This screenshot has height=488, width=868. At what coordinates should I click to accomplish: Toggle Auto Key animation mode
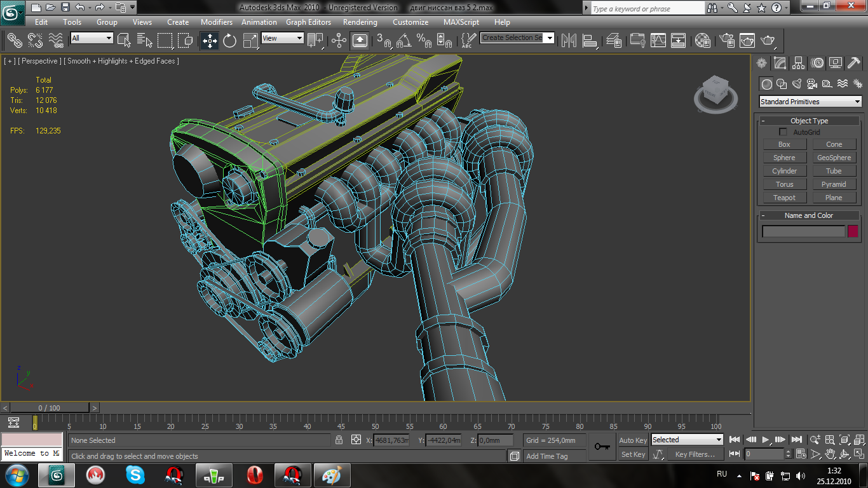click(x=632, y=440)
